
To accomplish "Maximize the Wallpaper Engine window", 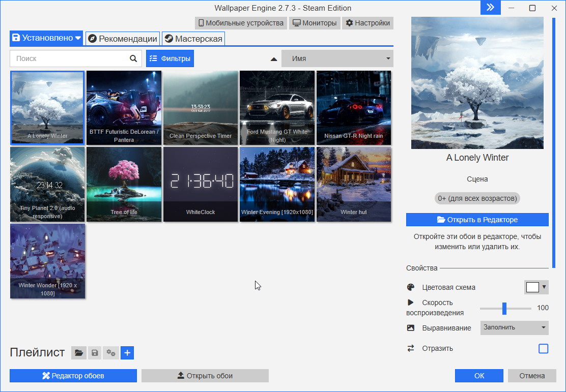I will pyautogui.click(x=532, y=8).
